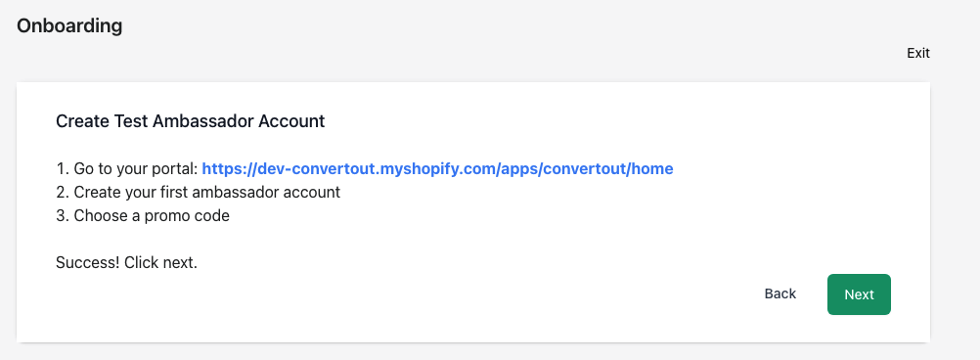The image size is (980, 360).
Task: Click the Next button
Action: pos(859,294)
